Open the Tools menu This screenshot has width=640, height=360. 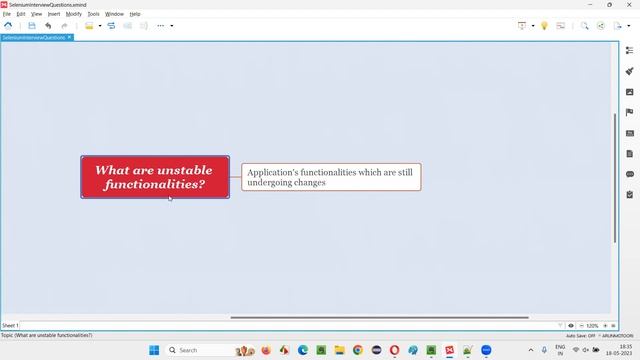coord(93,14)
